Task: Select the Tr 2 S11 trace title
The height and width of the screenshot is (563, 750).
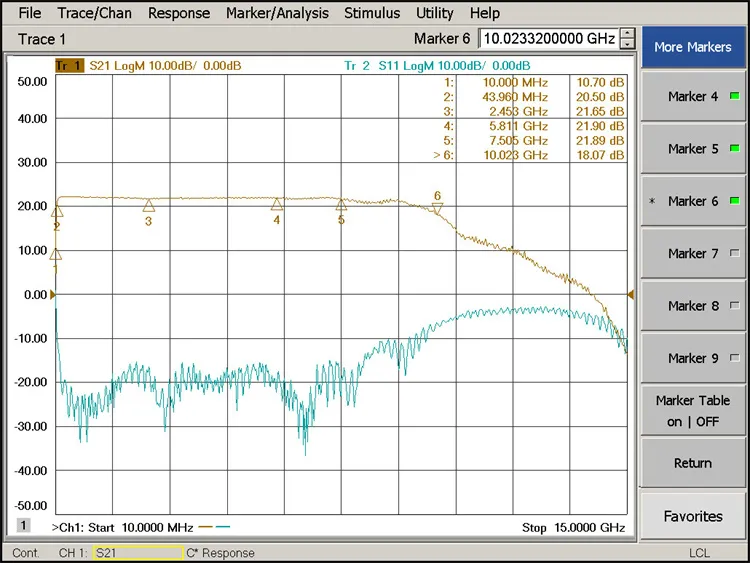Action: click(437, 66)
